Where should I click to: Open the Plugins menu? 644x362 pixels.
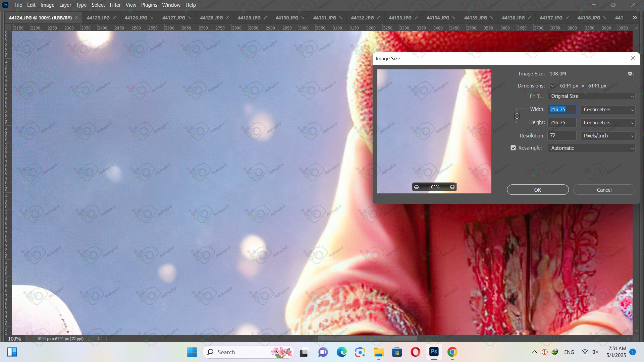149,5
